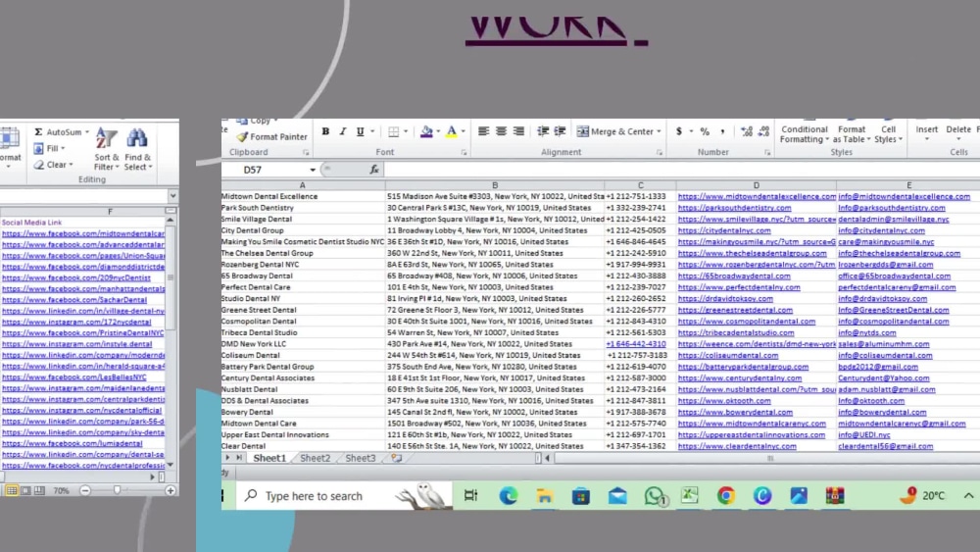Click the zoom out minus button
The width and height of the screenshot is (980, 552).
[85, 491]
